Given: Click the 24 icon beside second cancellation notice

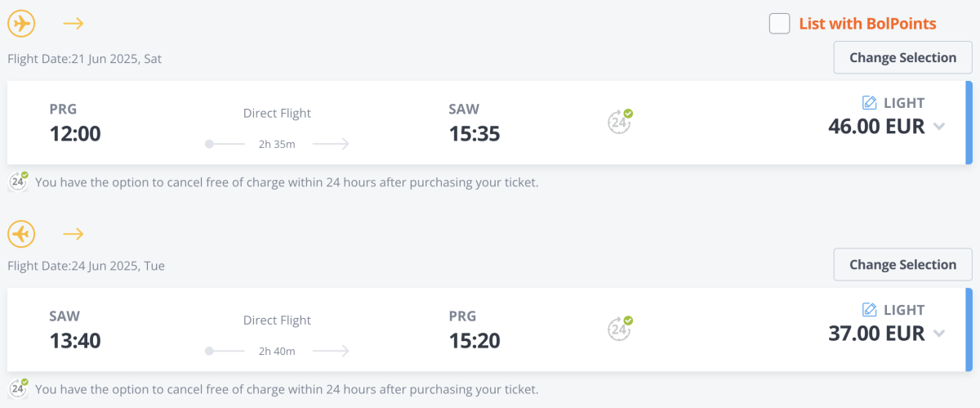Looking at the screenshot, I should click(x=19, y=388).
